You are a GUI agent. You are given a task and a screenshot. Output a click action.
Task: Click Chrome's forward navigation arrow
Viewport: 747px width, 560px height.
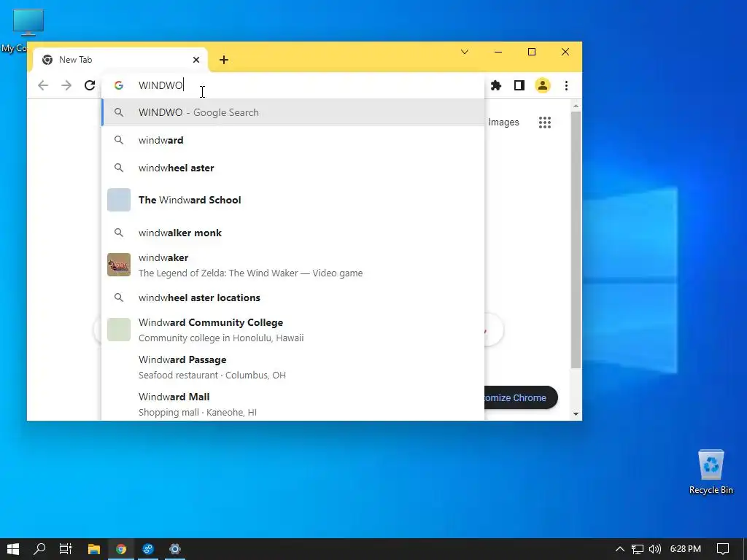pyautogui.click(x=66, y=85)
